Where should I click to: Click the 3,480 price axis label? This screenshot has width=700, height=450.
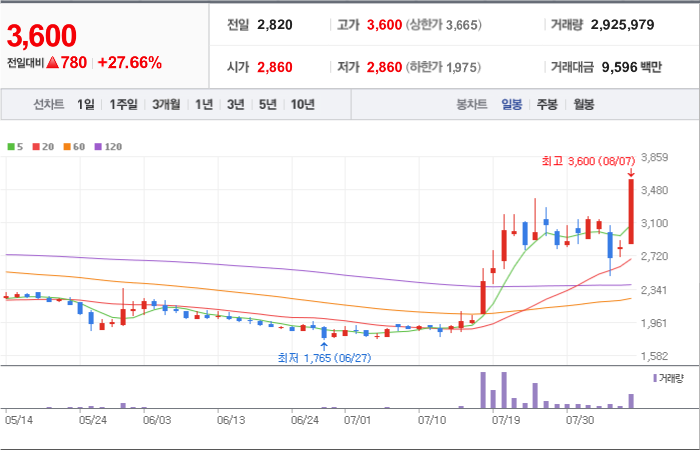654,191
